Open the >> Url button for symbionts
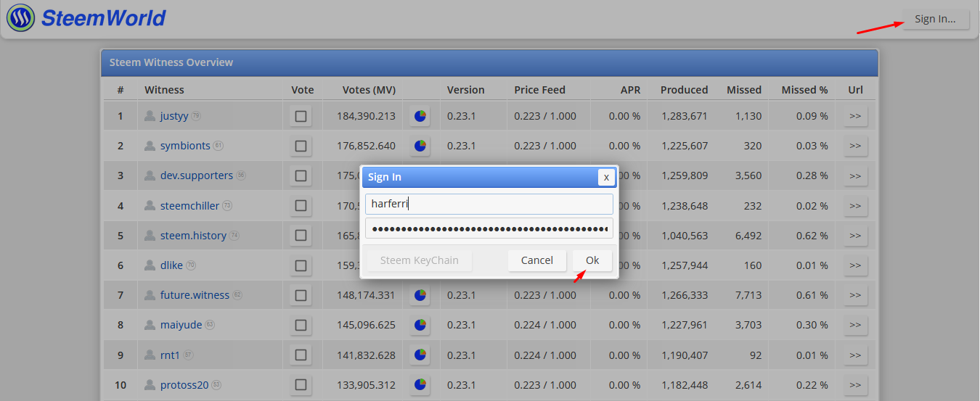 click(855, 146)
